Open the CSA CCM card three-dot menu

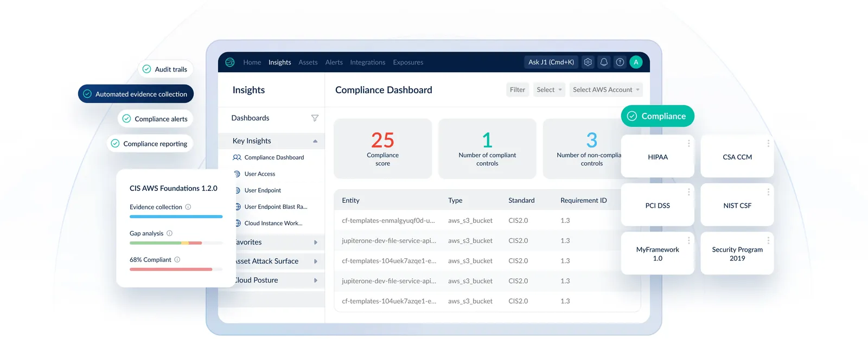tap(768, 143)
